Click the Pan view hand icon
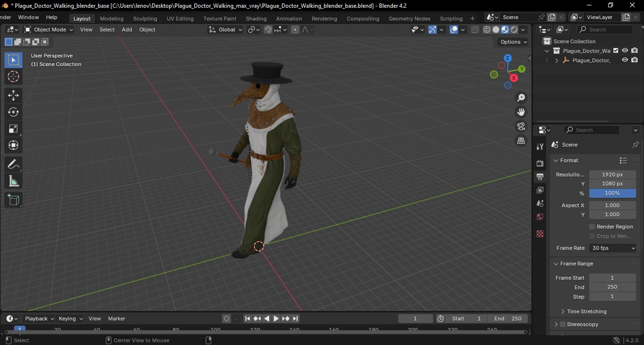644x345 pixels. [x=521, y=112]
